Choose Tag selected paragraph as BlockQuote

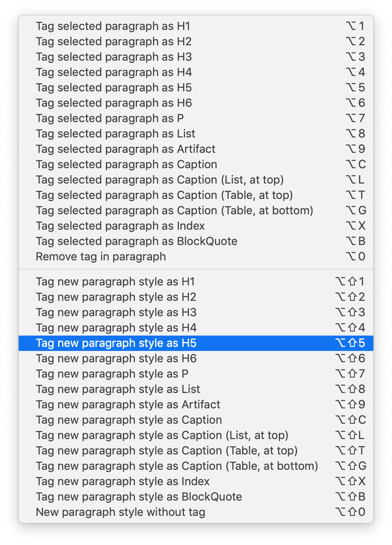tap(196, 241)
